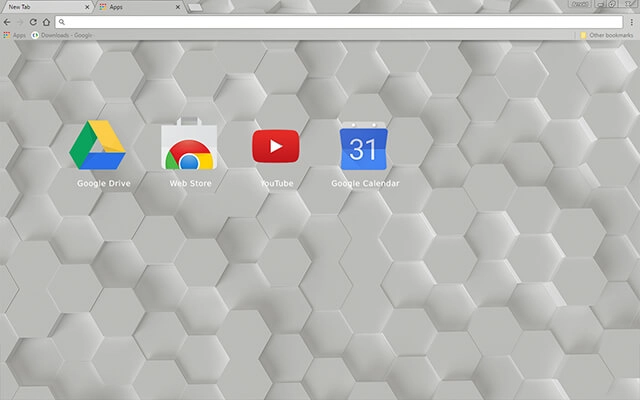
Task: Go back with the back arrow
Action: tap(7, 22)
